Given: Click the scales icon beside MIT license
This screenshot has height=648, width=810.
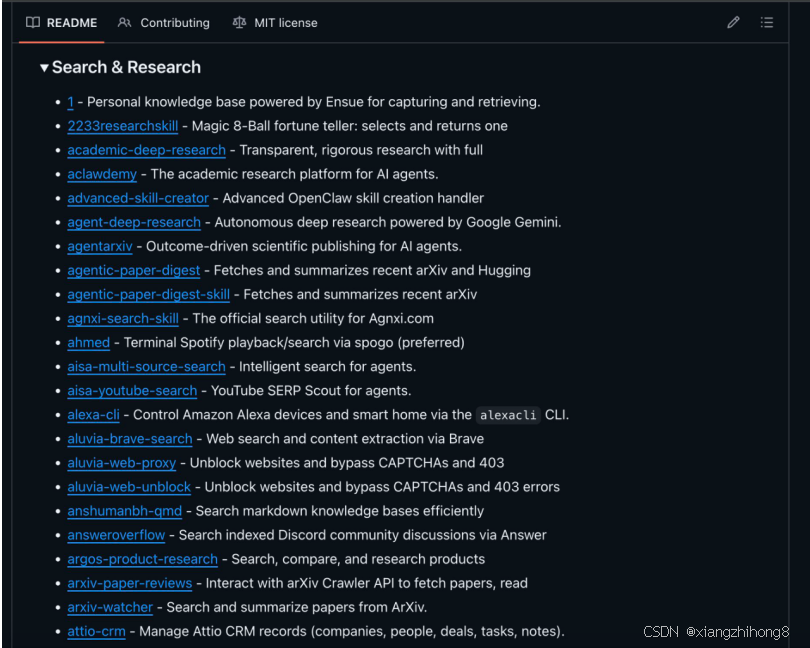Looking at the screenshot, I should tap(239, 22).
